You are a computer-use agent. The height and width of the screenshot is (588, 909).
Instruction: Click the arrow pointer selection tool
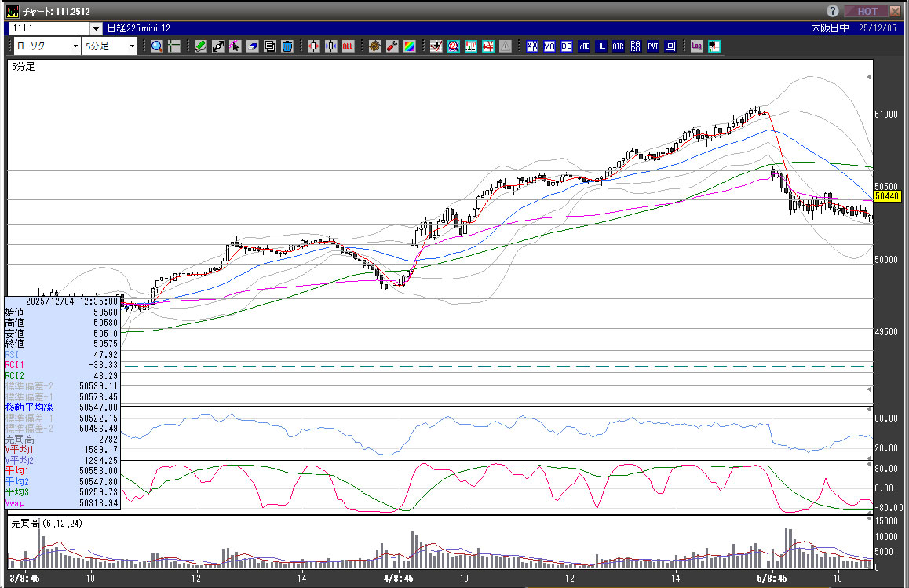(x=235, y=46)
